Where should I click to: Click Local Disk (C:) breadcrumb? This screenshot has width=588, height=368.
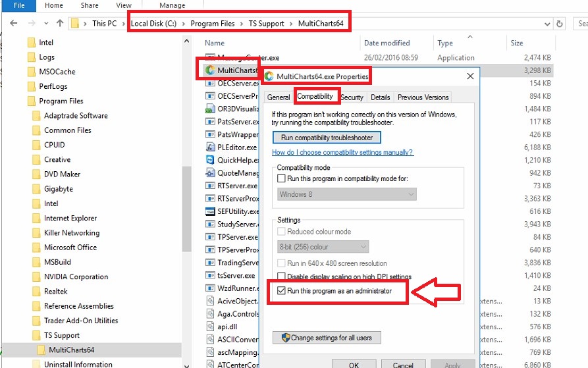coord(153,23)
